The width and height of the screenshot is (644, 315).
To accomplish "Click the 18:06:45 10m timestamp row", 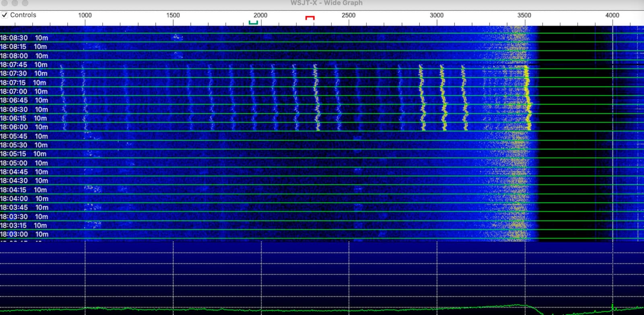I will (x=24, y=100).
